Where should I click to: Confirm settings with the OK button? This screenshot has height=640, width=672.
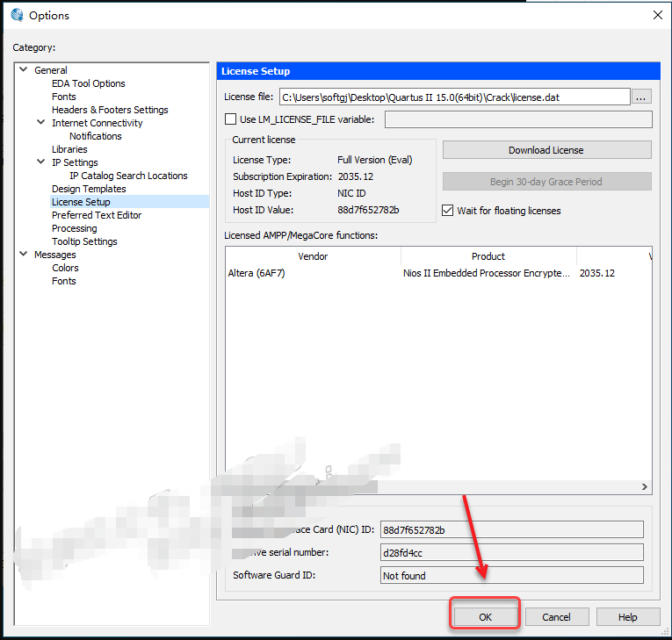pos(485,617)
